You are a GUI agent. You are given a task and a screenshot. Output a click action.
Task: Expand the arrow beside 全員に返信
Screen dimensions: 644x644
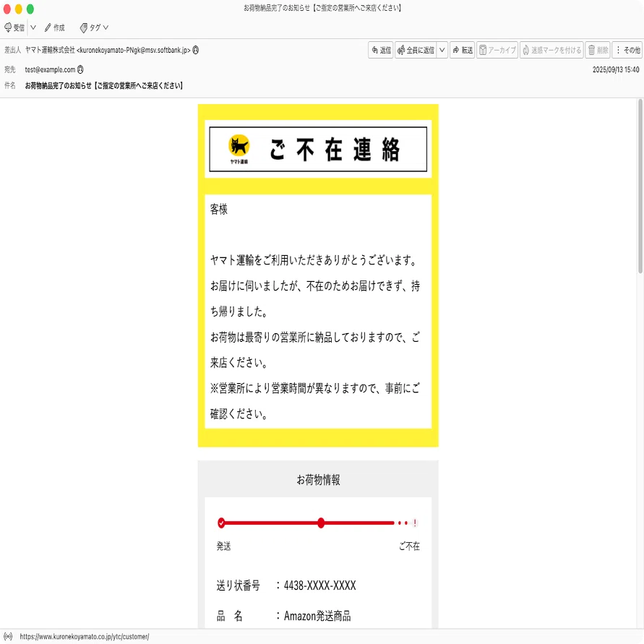[x=442, y=50]
